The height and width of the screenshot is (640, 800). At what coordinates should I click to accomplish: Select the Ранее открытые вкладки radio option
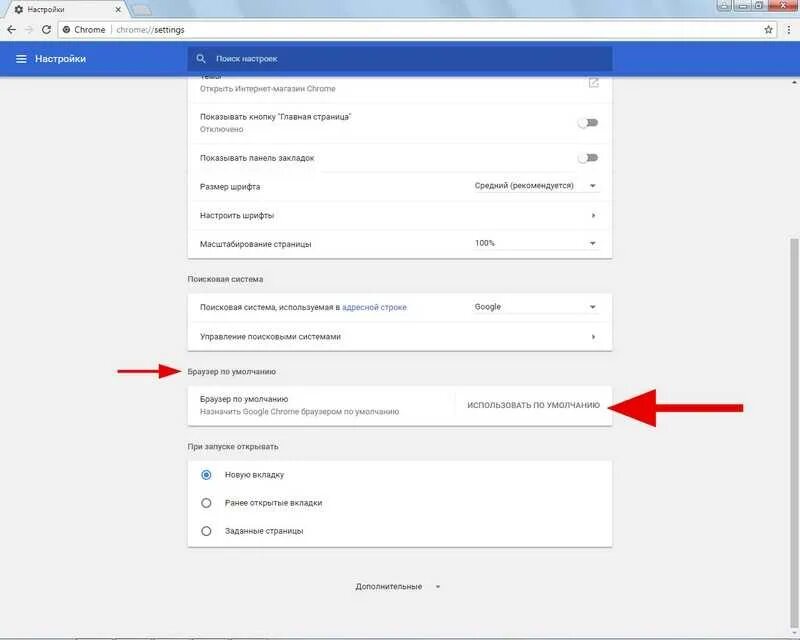point(206,503)
